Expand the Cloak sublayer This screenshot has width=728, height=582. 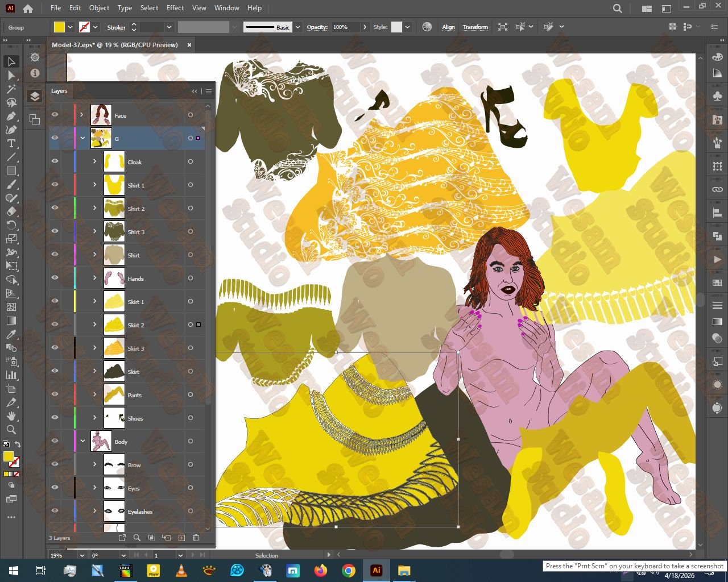tap(95, 161)
